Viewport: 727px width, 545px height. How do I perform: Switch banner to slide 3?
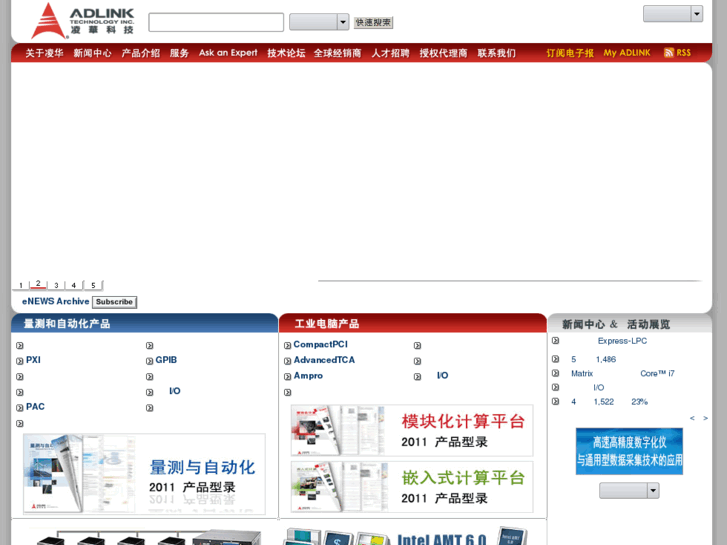(x=56, y=285)
